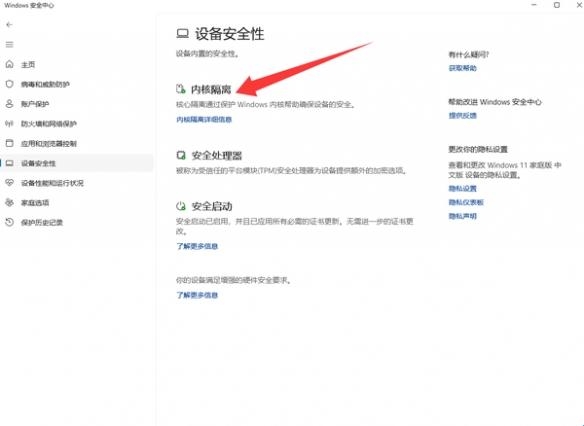Screen dimensions: 584x426
Task: Select 防火墙和网络保护 antenna icon
Action: click(x=9, y=124)
